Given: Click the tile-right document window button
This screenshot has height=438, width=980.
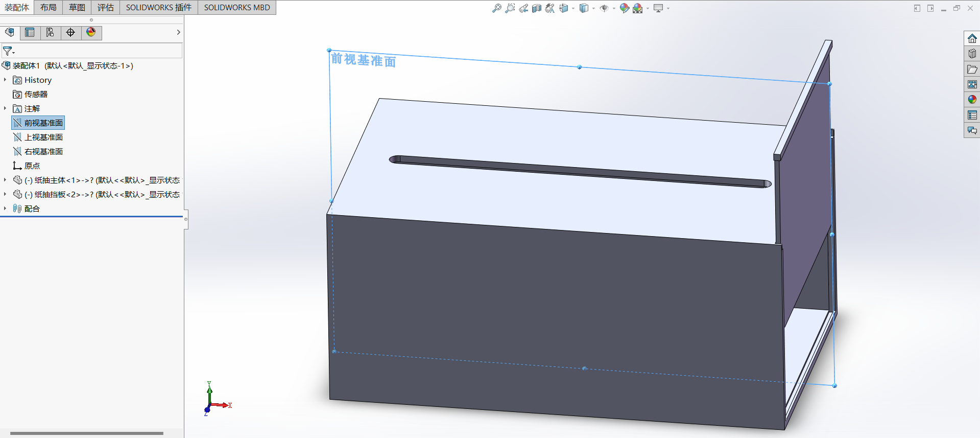Looking at the screenshot, I should (x=930, y=8).
